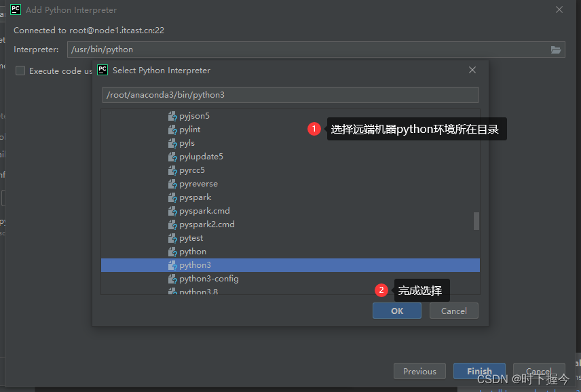The height and width of the screenshot is (392, 581).
Task: Select pytest in the file tree
Action: point(191,238)
